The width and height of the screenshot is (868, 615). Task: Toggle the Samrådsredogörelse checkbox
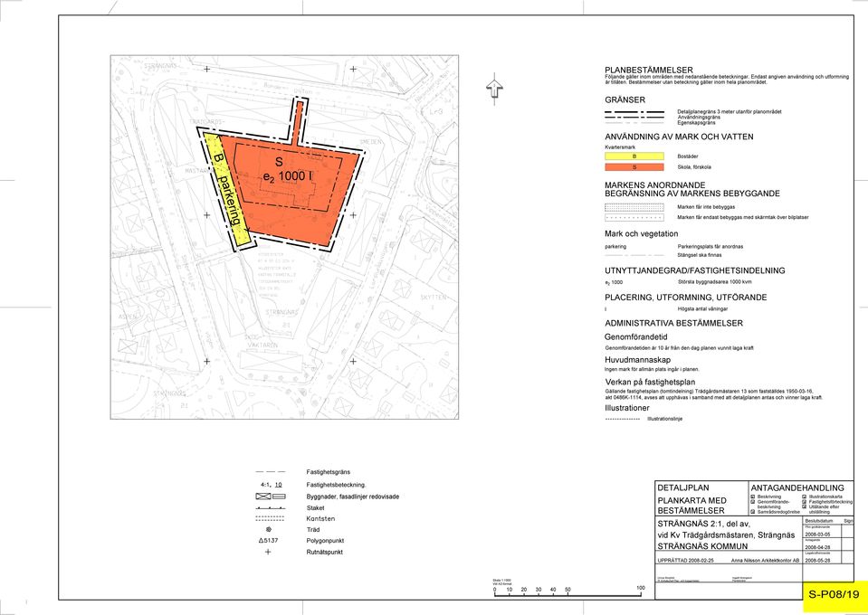[753, 512]
